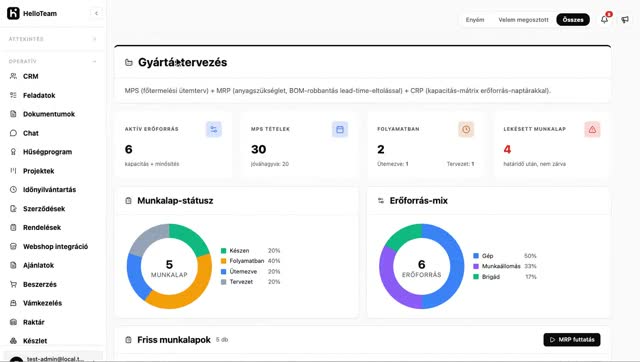
Task: Open the test-admin user account entry
Action: [x=53, y=358]
